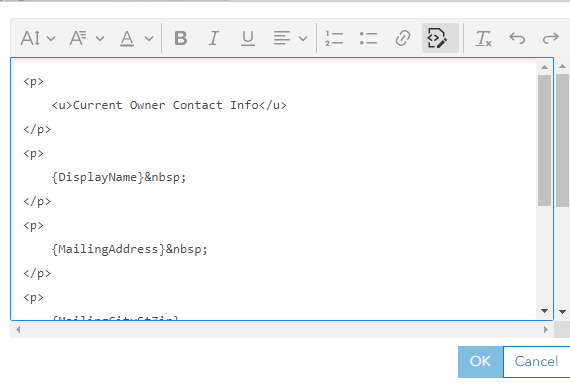Expand the alignment dropdown arrow
Screen dimensions: 570x389
pos(303,38)
